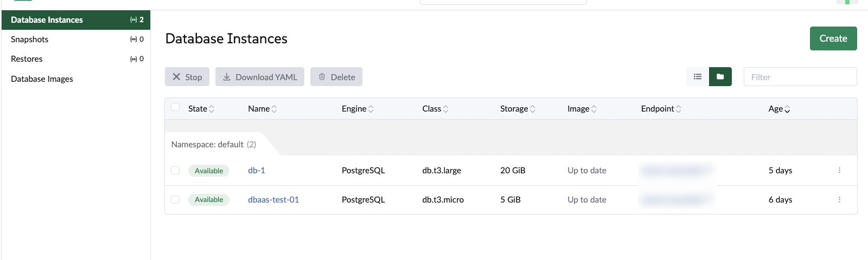Viewport: 868px width, 260px height.
Task: Click the Database Instances page heading
Action: point(226,38)
